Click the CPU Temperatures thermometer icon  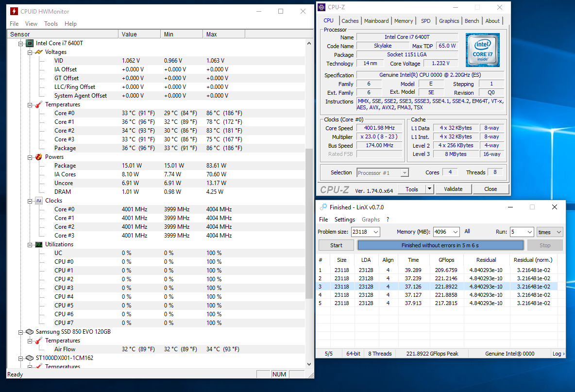pos(39,104)
